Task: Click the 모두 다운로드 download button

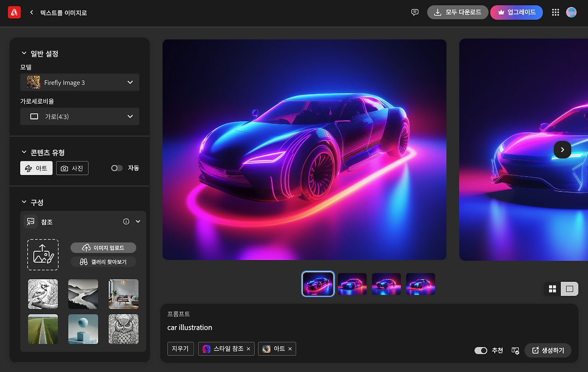Action: (x=458, y=12)
